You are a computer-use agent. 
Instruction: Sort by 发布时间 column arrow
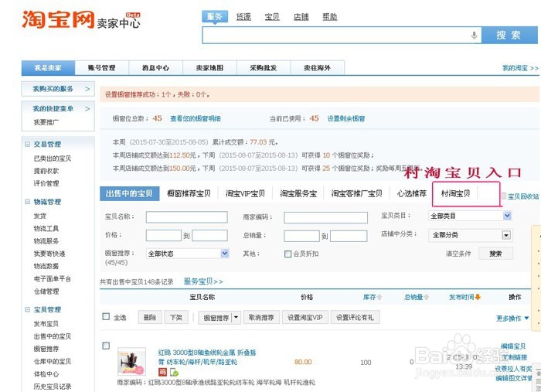(478, 297)
